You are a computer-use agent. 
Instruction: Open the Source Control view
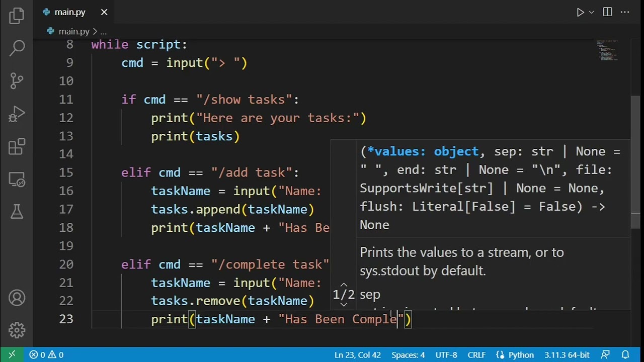[17, 80]
